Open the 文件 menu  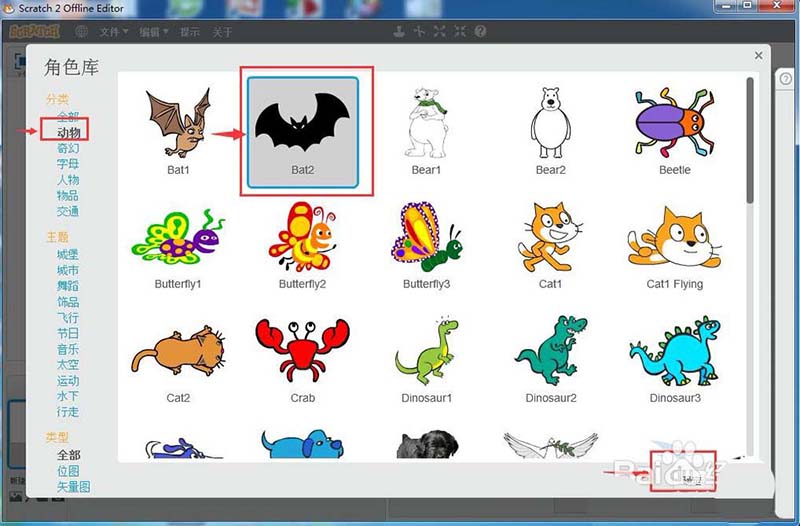[x=114, y=32]
